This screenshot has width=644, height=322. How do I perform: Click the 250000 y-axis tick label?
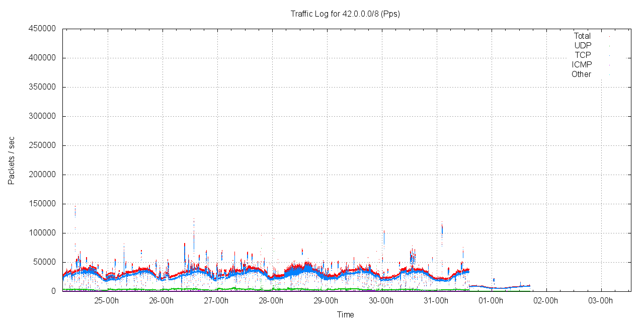(x=43, y=146)
